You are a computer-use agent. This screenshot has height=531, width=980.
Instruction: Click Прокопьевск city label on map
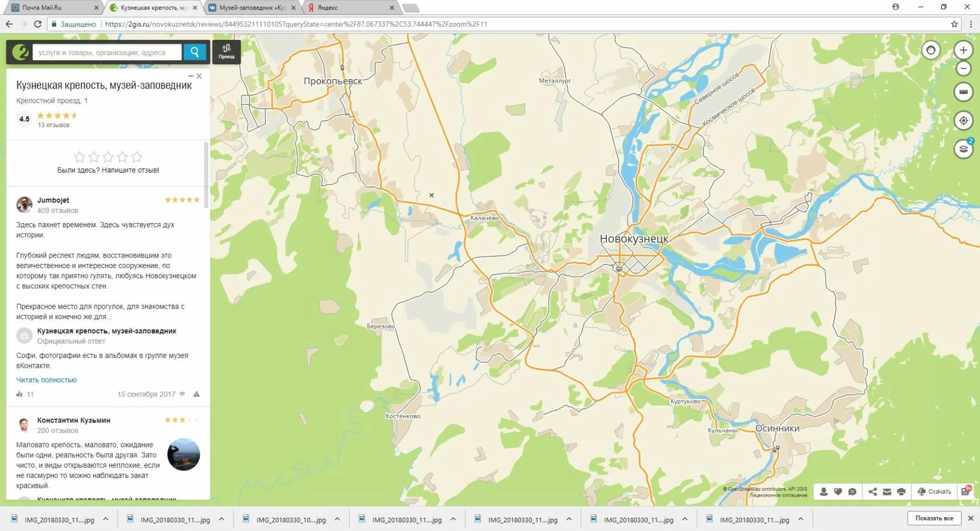(333, 81)
